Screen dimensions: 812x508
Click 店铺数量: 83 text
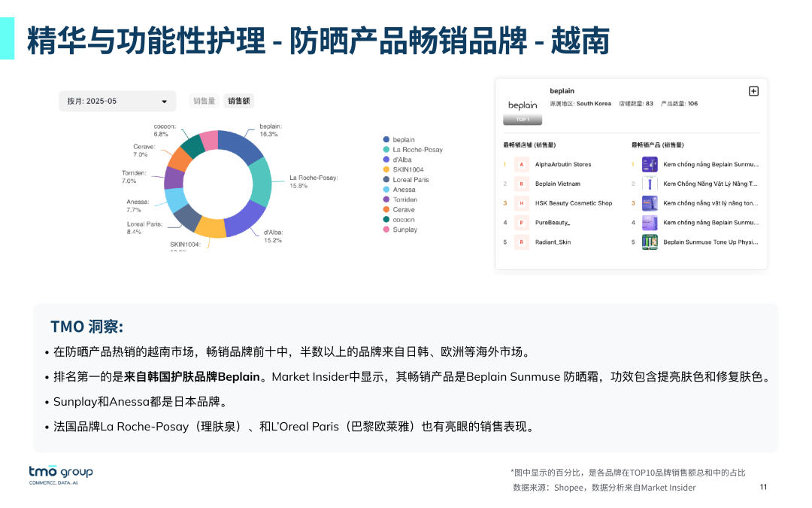[636, 104]
